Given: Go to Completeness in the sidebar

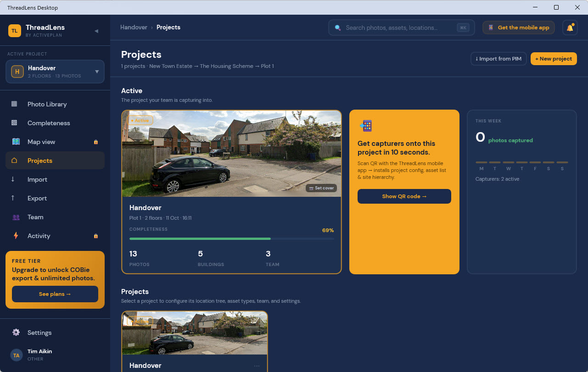Looking at the screenshot, I should pos(55,123).
